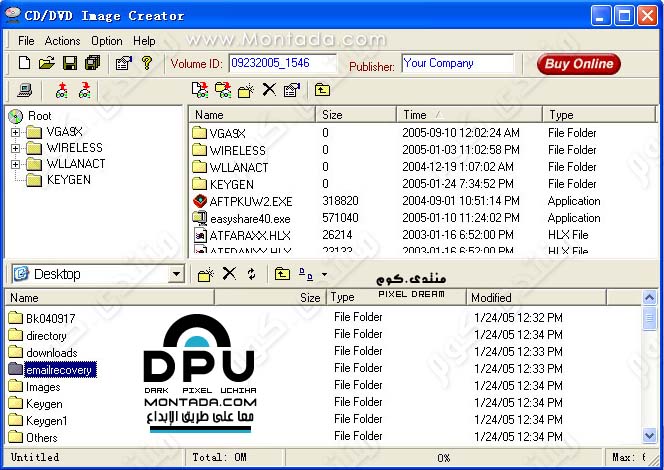The width and height of the screenshot is (664, 470).
Task: Click the Buy Online button
Action: pyautogui.click(x=578, y=64)
